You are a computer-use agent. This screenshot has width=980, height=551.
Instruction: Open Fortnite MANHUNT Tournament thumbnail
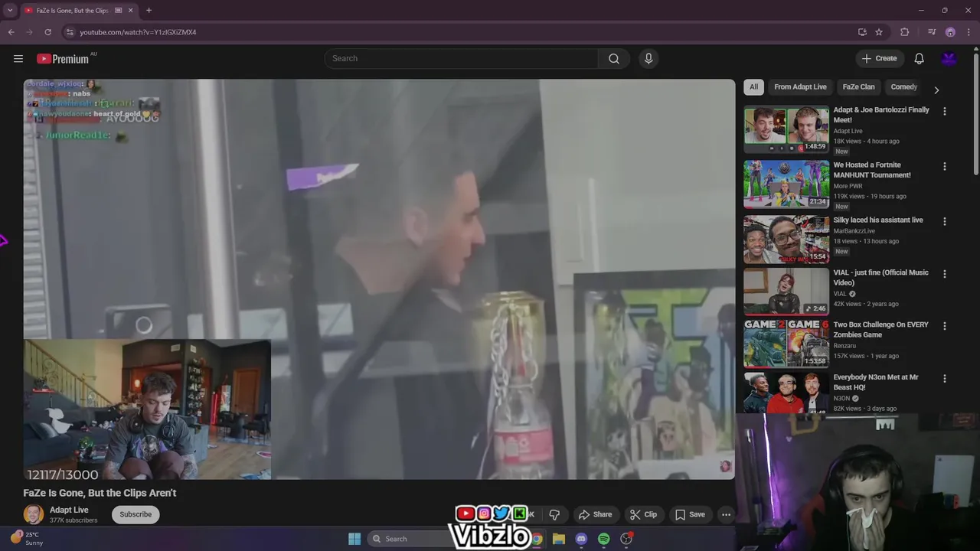point(786,184)
